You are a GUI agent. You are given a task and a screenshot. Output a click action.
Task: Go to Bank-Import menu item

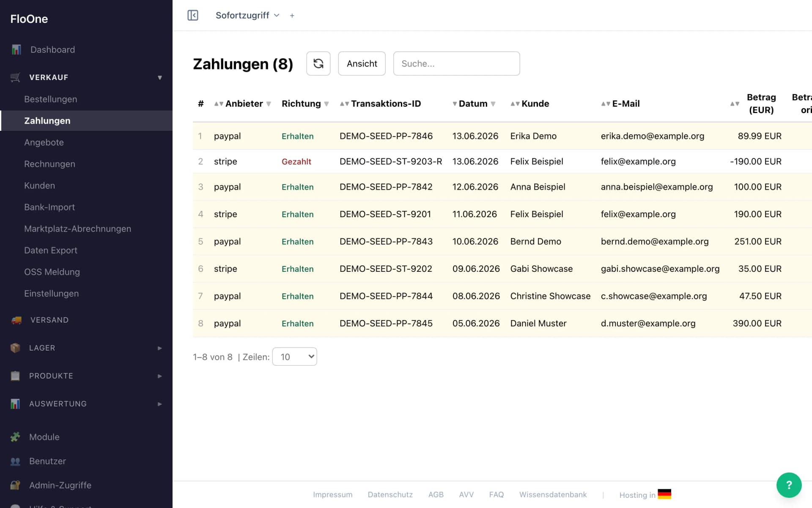[x=49, y=207]
